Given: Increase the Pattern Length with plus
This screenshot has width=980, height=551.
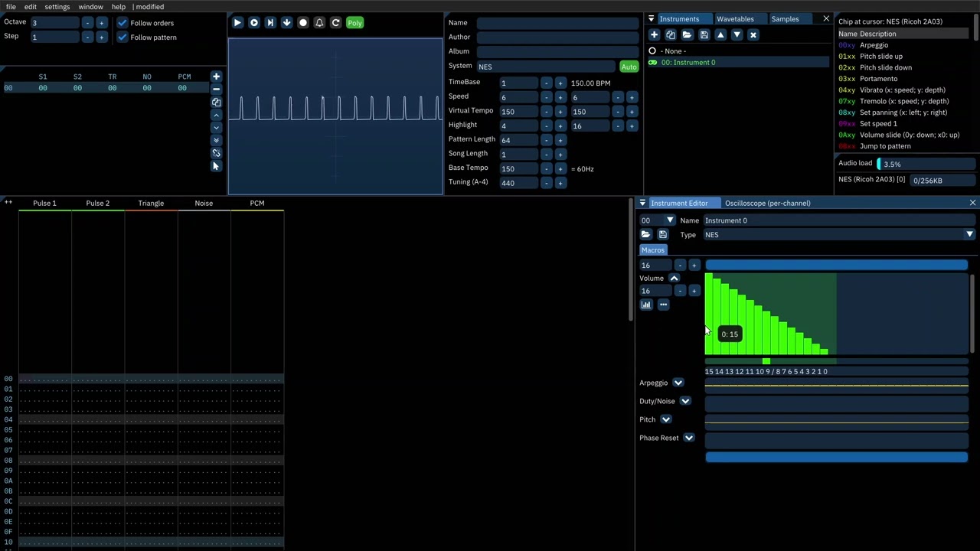Looking at the screenshot, I should (x=560, y=140).
